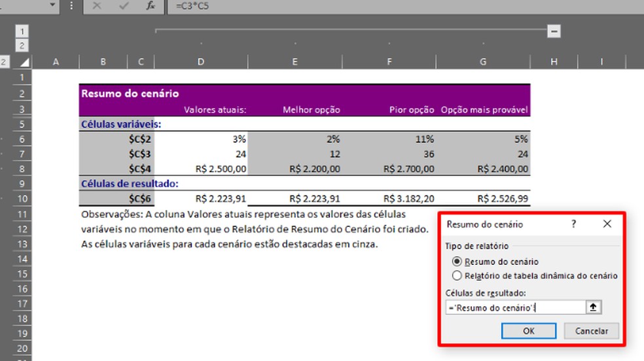This screenshot has height=361, width=644.
Task: Click the Cancelar button
Action: coord(592,331)
